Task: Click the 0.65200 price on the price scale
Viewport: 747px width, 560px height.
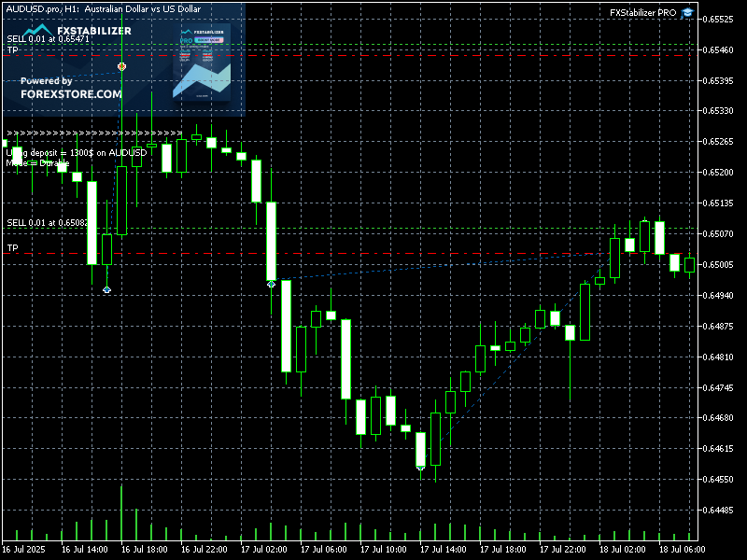Action: coord(718,173)
